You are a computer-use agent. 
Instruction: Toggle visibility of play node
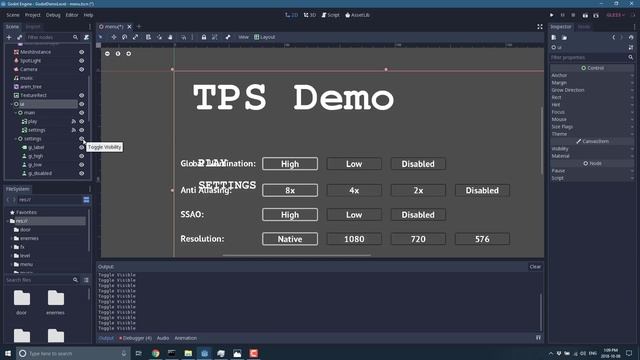(82, 121)
